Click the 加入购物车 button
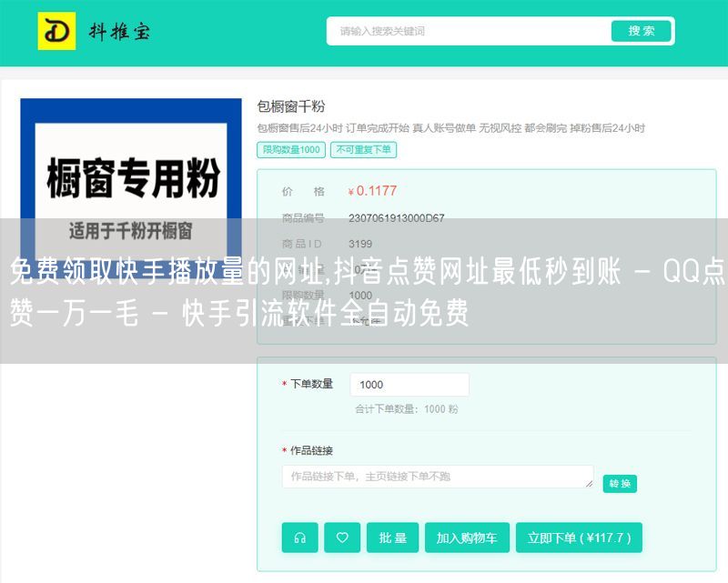 pyautogui.click(x=467, y=538)
